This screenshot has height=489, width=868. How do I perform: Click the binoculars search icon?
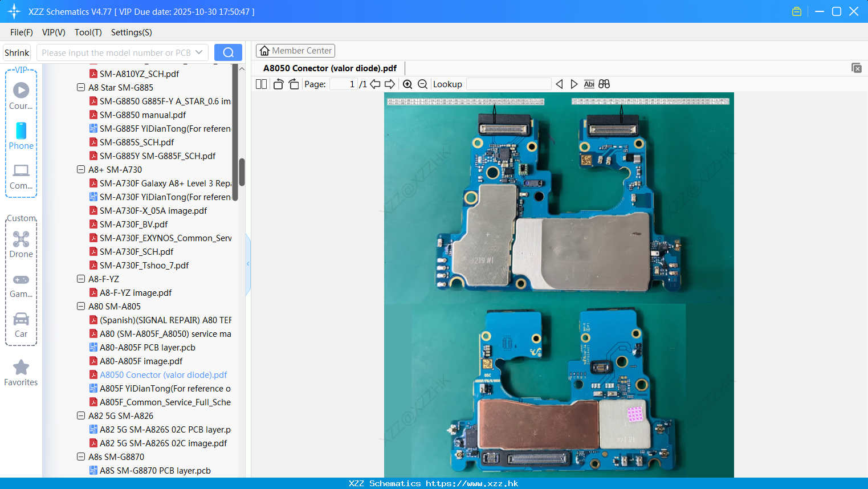(x=604, y=84)
